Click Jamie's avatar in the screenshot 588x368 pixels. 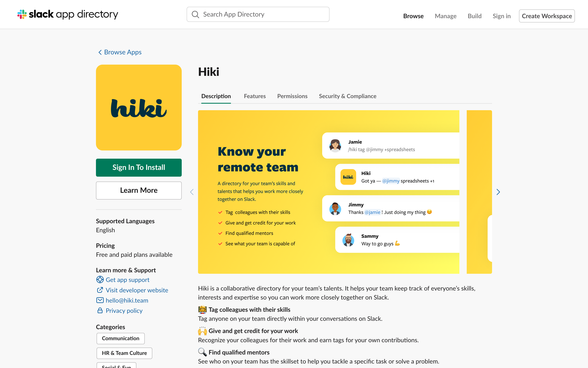click(335, 146)
